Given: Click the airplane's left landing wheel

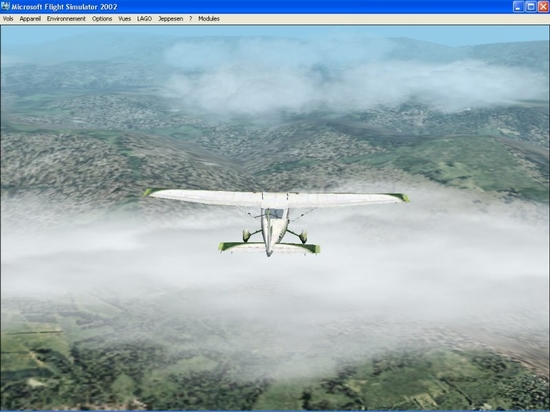Looking at the screenshot, I should pos(246,235).
